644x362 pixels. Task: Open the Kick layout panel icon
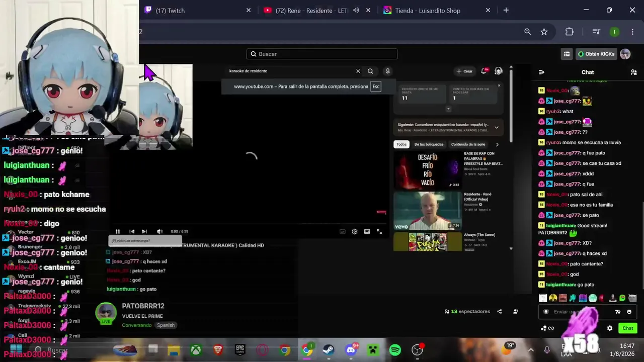(567, 54)
